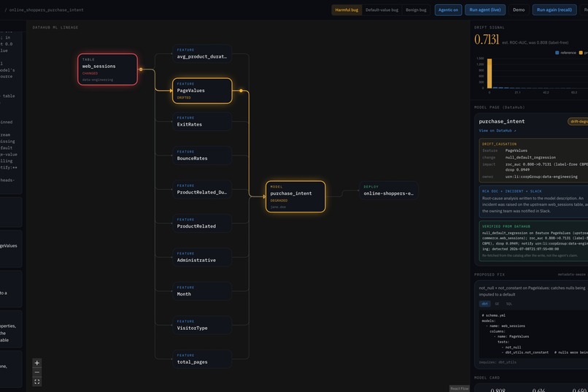This screenshot has height=392, width=588.
Task: Click the drift-degraded status badge
Action: click(579, 121)
